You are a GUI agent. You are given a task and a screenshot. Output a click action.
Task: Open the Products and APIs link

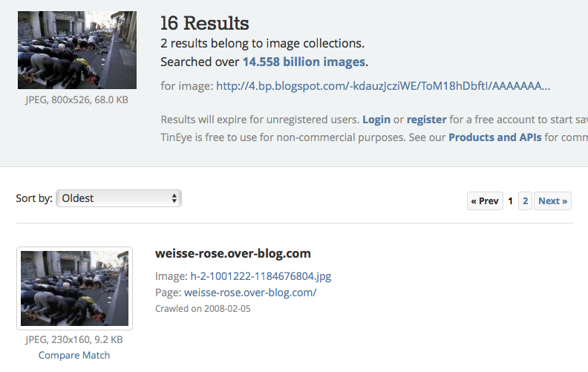pos(494,137)
